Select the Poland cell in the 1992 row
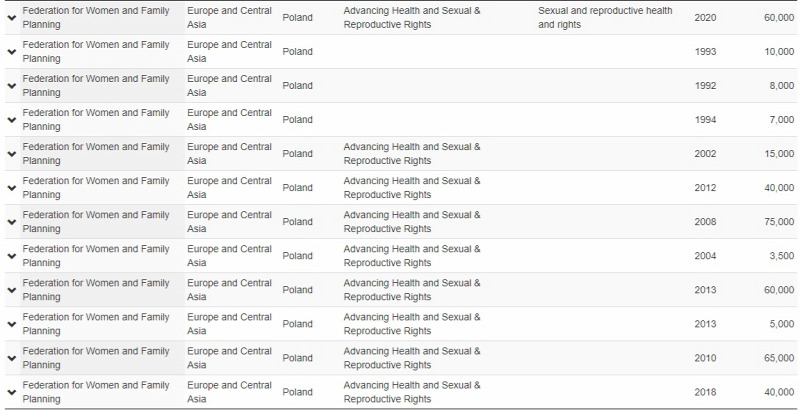 click(x=297, y=86)
